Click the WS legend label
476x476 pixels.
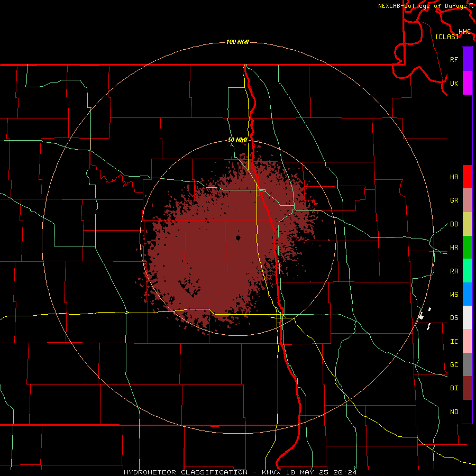454,295
